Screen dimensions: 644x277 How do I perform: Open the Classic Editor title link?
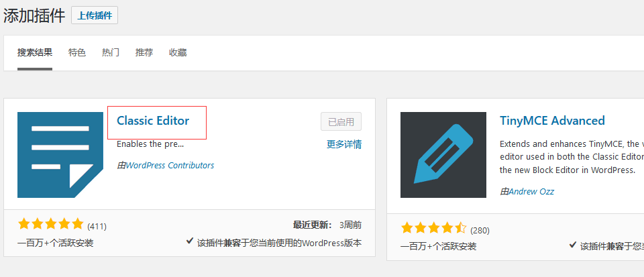(x=153, y=121)
